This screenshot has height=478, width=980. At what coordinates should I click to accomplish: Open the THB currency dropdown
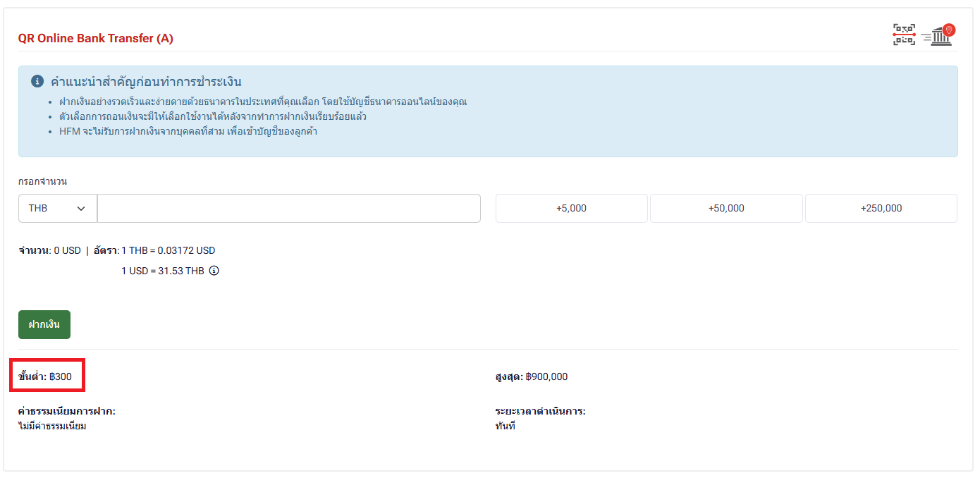tap(57, 209)
